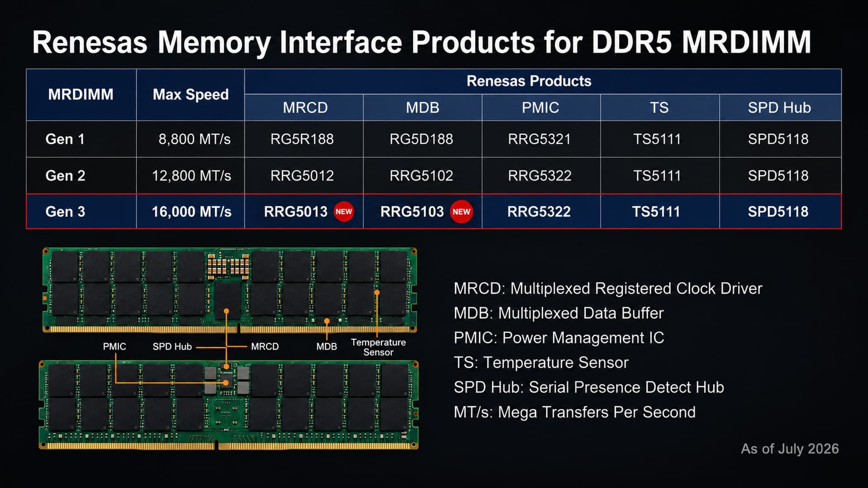Click the As of July 2026 note
The height and width of the screenshot is (488, 868).
790,449
